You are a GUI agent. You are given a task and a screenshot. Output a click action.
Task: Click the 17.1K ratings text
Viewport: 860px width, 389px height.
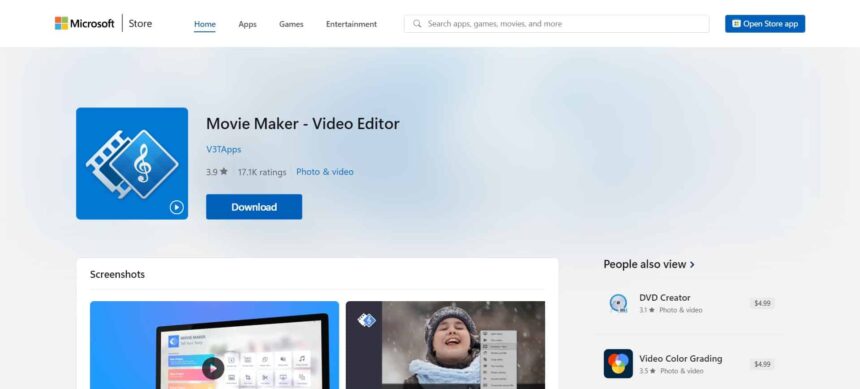262,172
